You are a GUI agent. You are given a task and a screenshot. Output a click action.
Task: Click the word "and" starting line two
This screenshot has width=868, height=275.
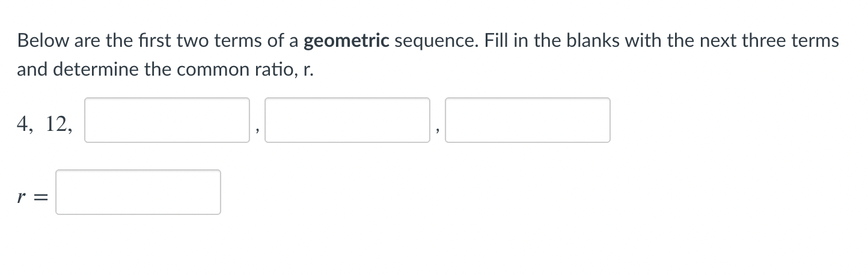pyautogui.click(x=32, y=70)
